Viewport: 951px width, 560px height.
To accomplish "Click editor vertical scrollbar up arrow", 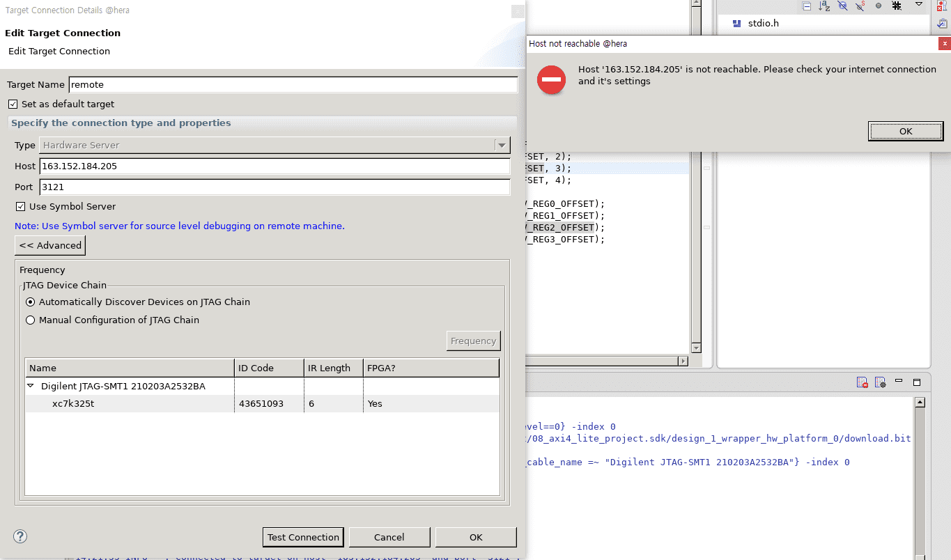I will pos(696,3).
